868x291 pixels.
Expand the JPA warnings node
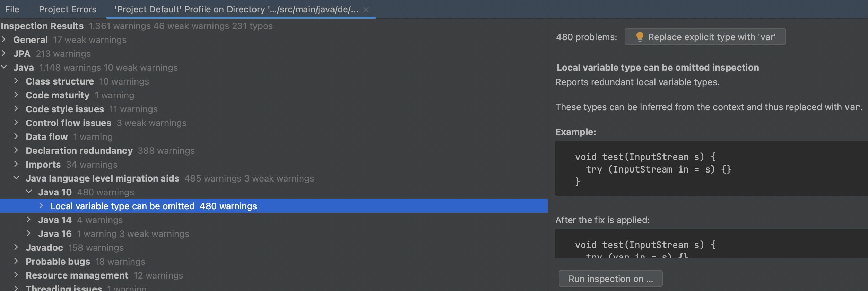coord(4,53)
